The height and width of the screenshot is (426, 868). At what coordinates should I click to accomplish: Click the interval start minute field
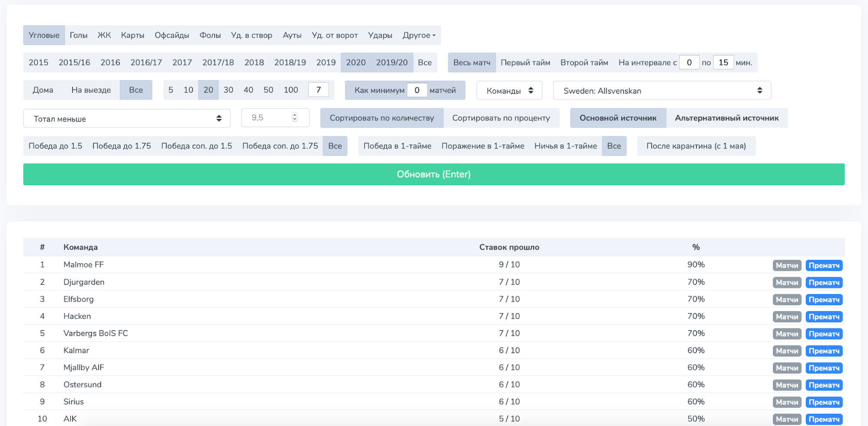pyautogui.click(x=689, y=62)
